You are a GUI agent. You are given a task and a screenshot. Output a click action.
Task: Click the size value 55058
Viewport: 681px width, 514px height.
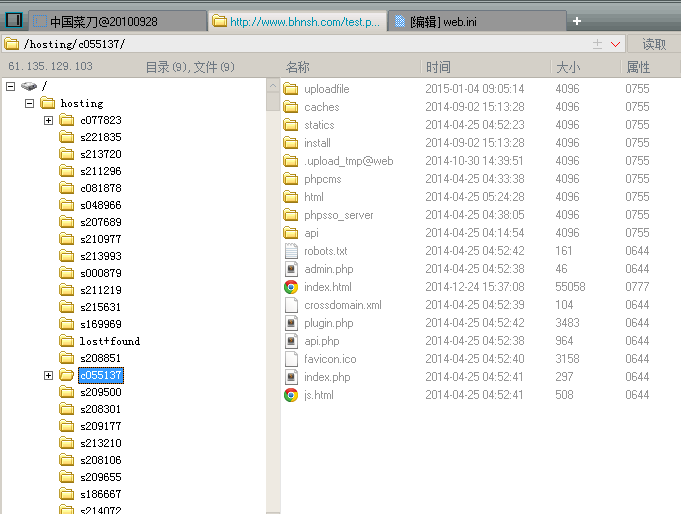pos(570,287)
